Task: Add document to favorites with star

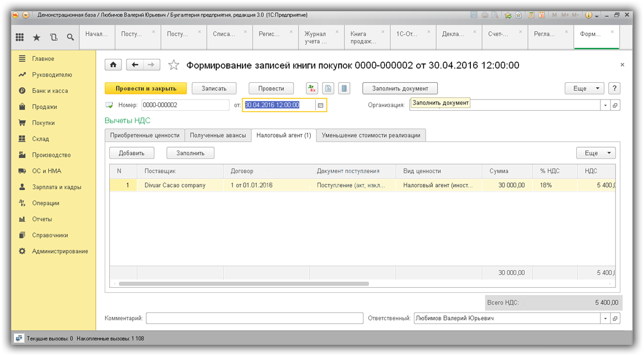Action: point(174,65)
